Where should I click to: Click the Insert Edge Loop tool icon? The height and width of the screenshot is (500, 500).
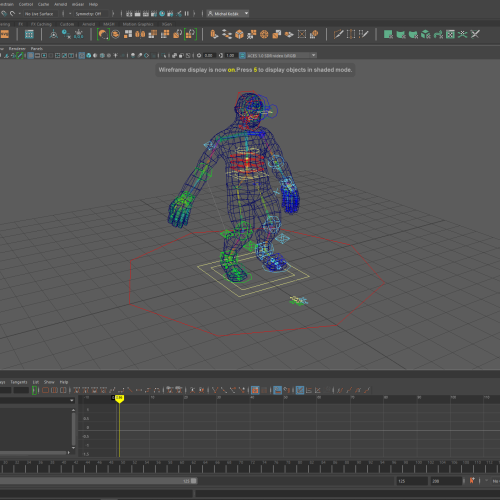pos(351,34)
